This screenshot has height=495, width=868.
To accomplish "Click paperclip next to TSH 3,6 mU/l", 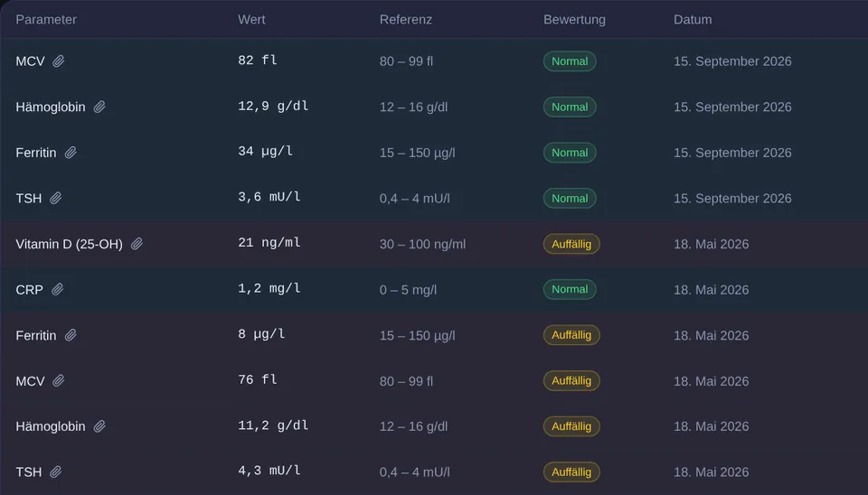I will 55,198.
